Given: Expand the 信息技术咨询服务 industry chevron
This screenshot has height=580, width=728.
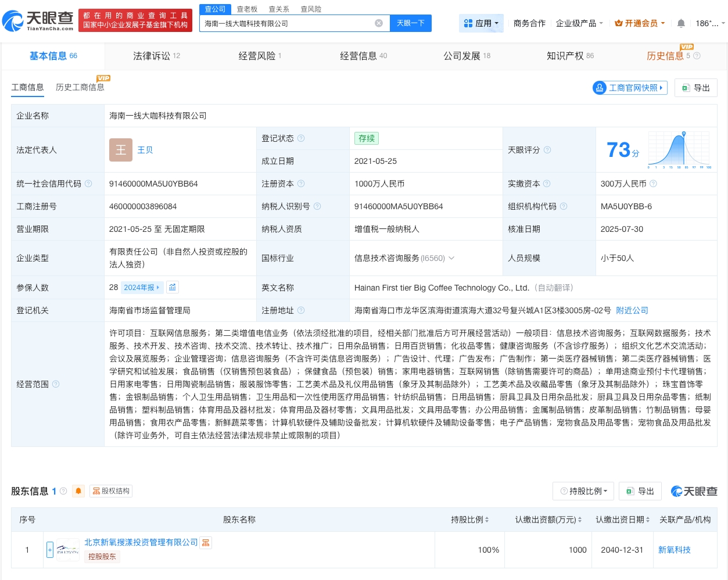Looking at the screenshot, I should click(x=451, y=258).
